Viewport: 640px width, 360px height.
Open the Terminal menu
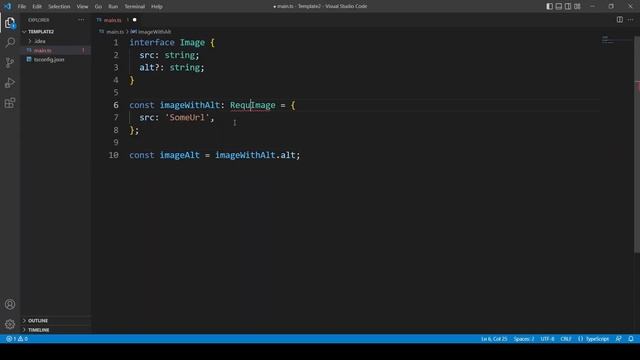point(135,7)
